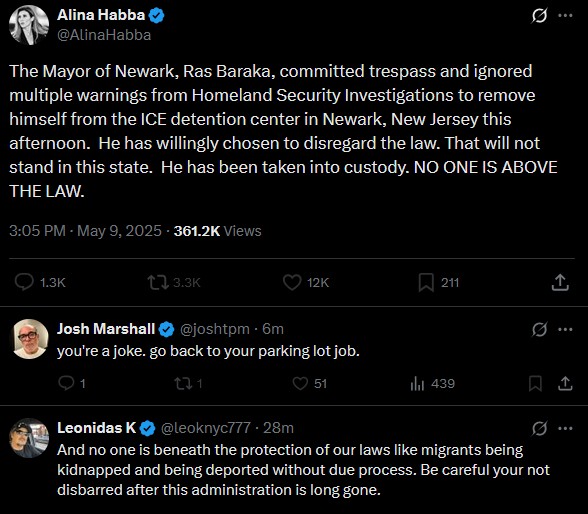Share Alina Habba's main post
588x514 pixels.
[x=560, y=282]
